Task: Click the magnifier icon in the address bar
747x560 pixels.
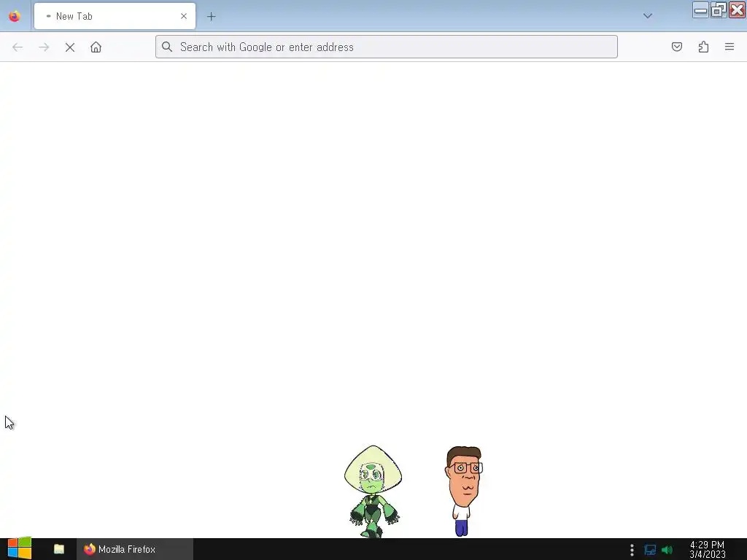Action: (167, 47)
